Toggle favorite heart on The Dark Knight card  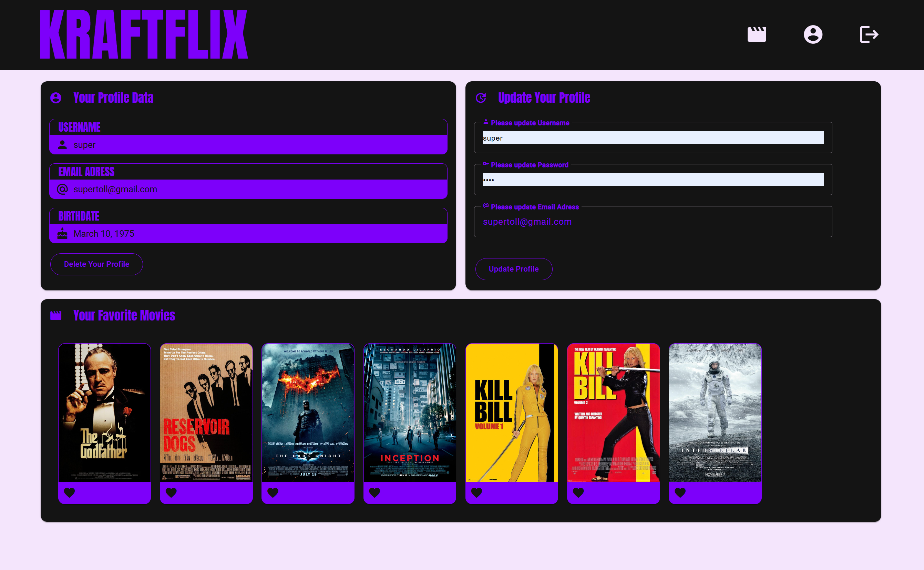pos(273,492)
